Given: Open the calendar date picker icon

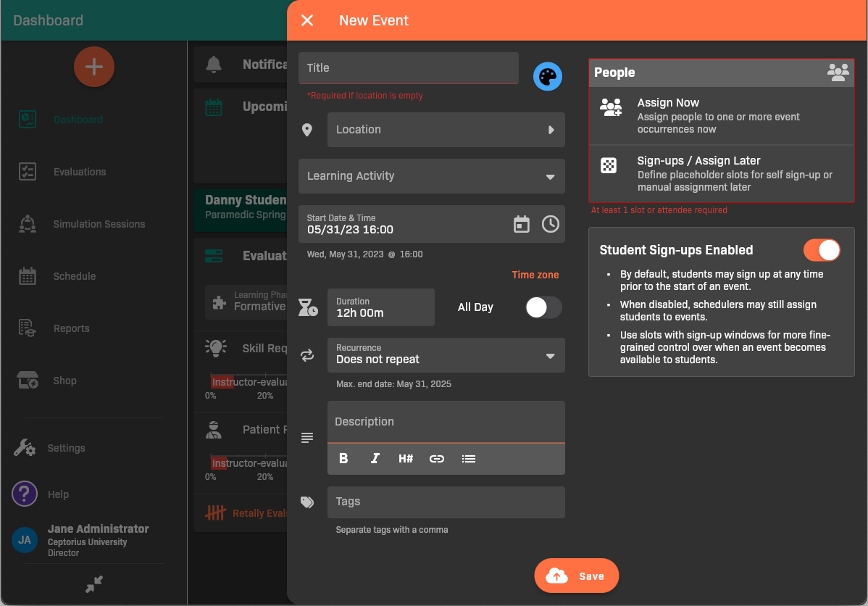Looking at the screenshot, I should coord(522,224).
